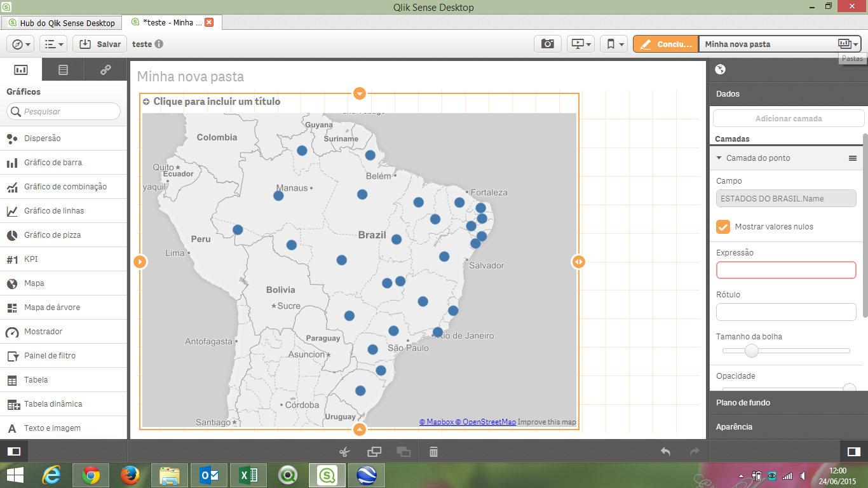The image size is (868, 488).
Task: Toggle the Mostrar valores nulos checkbox
Action: [723, 227]
